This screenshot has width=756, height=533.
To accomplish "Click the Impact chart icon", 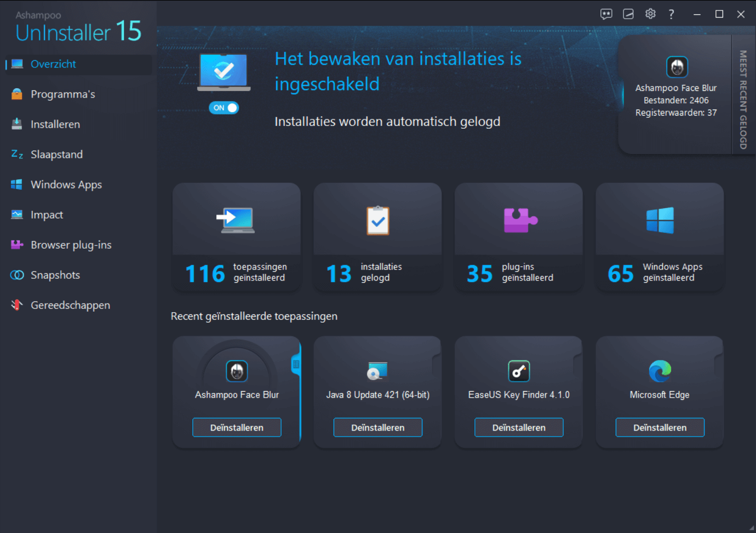I will click(x=17, y=215).
